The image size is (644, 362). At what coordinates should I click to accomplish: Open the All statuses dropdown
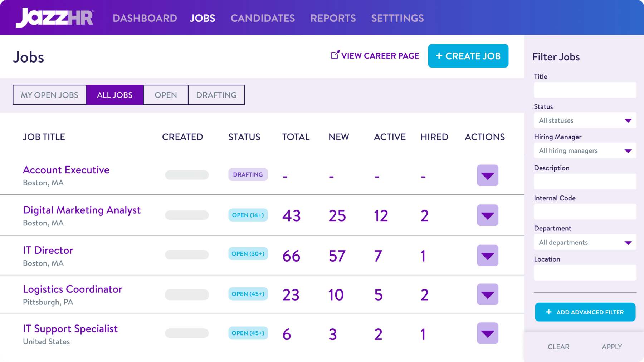click(x=585, y=120)
